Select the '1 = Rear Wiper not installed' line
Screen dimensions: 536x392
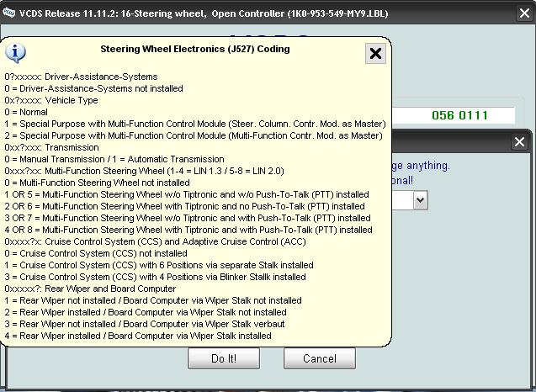(x=153, y=300)
